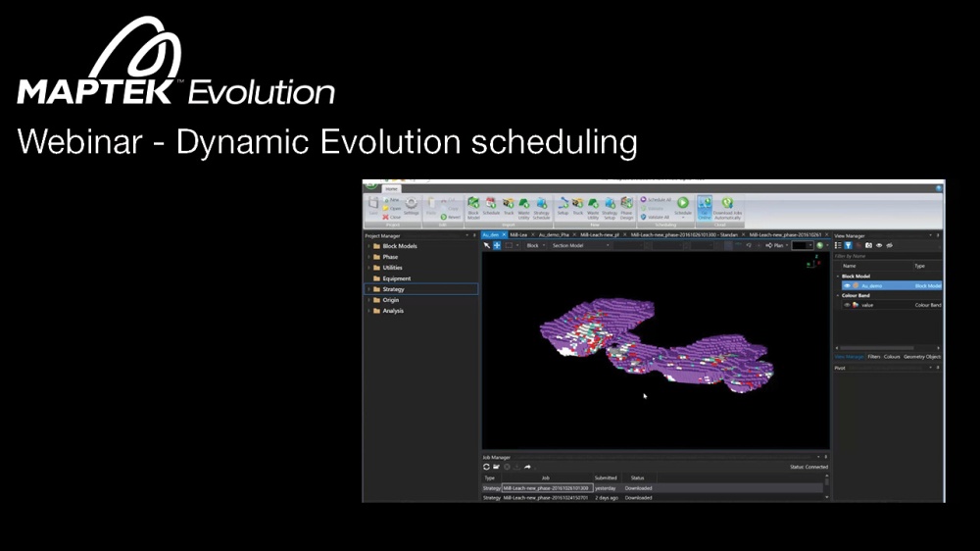Screen dimensions: 980x551
Task: Open the black background colour picker
Action: point(803,245)
